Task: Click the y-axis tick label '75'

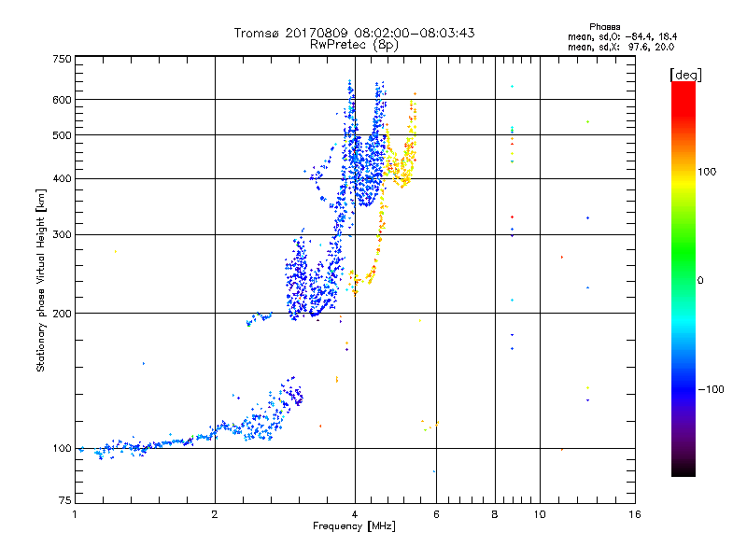Action: click(65, 500)
